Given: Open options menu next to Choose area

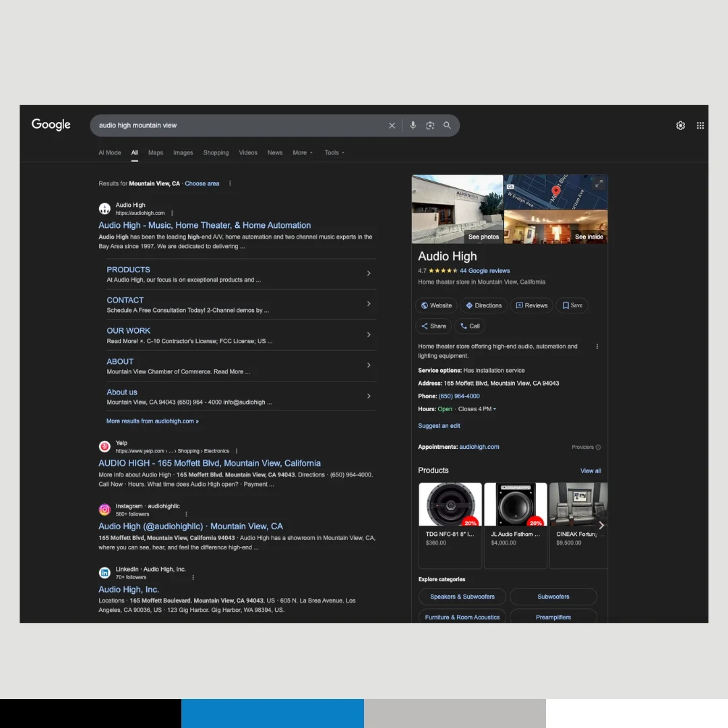Looking at the screenshot, I should pos(230,183).
